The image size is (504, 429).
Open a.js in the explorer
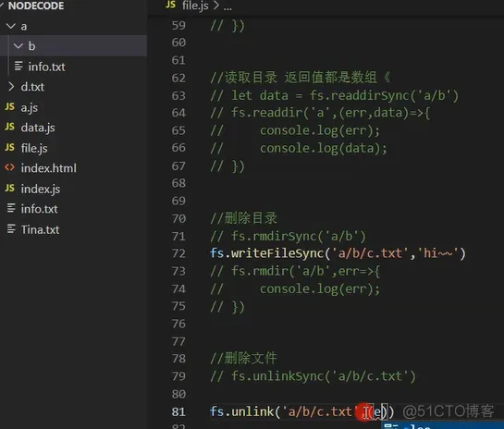(x=30, y=107)
